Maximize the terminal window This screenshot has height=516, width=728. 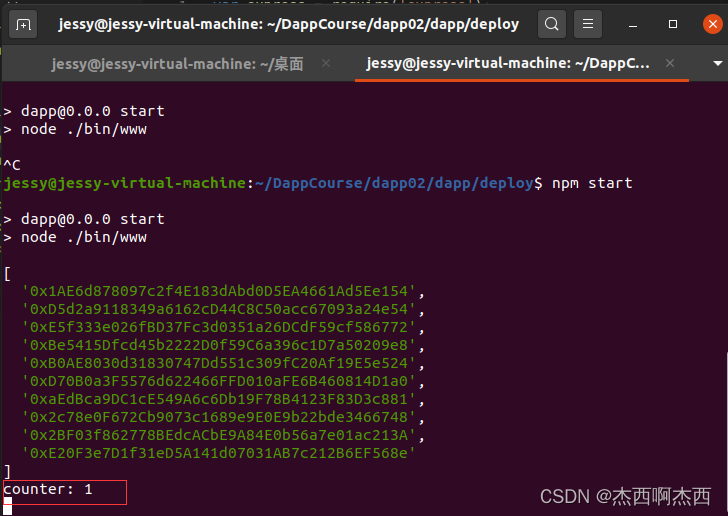673,24
